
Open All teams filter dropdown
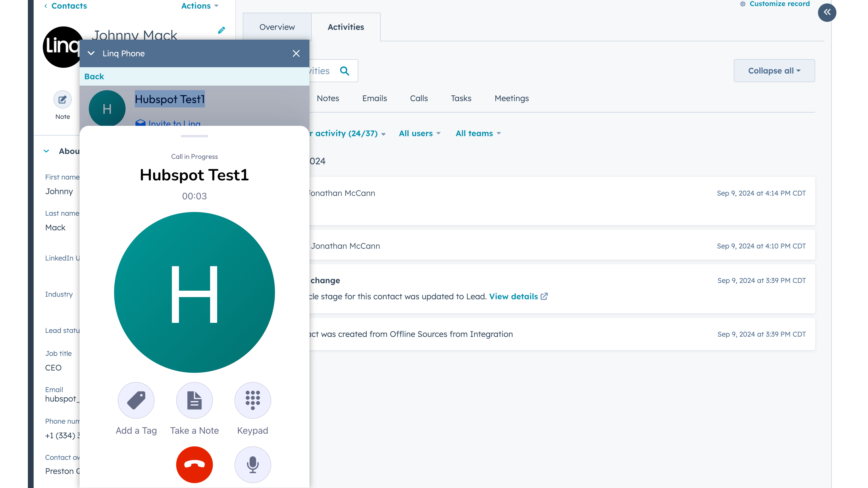(478, 133)
